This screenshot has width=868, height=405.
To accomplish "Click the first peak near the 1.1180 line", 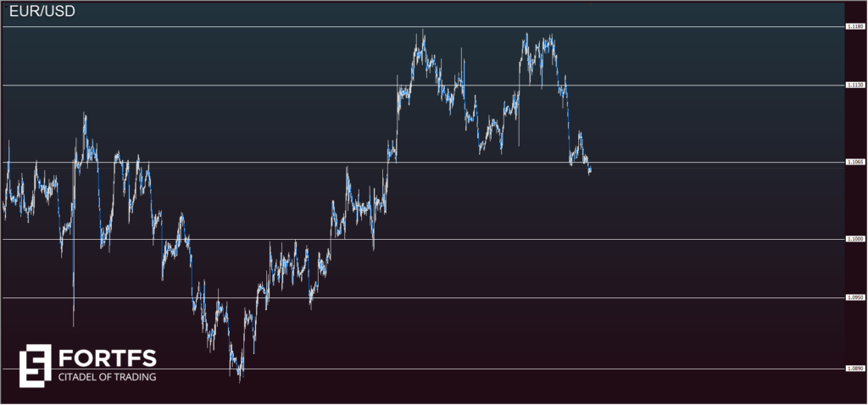I will tap(421, 38).
